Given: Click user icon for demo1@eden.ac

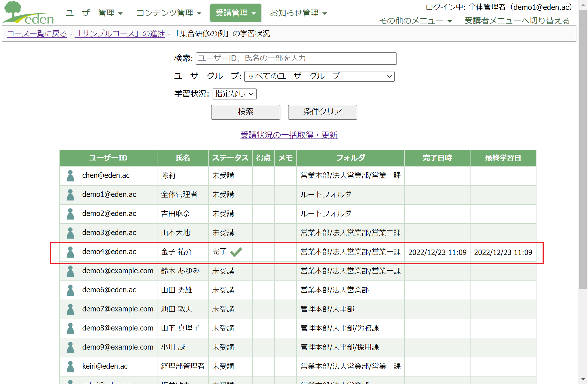Looking at the screenshot, I should pos(70,195).
